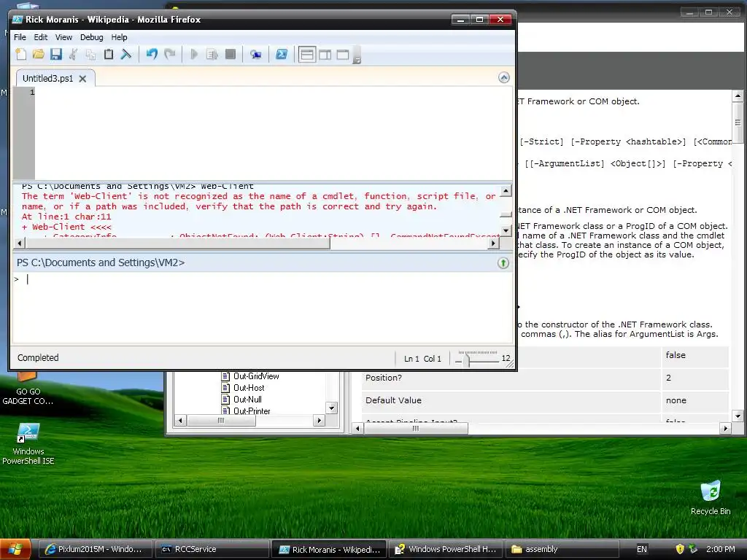The height and width of the screenshot is (560, 747).
Task: Open the File menu
Action: tap(20, 37)
